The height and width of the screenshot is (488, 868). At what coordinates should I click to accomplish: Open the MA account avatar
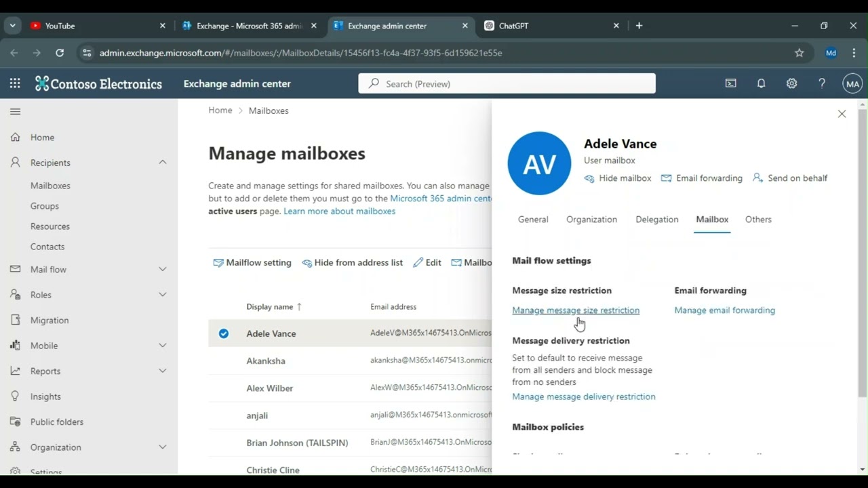[852, 84]
